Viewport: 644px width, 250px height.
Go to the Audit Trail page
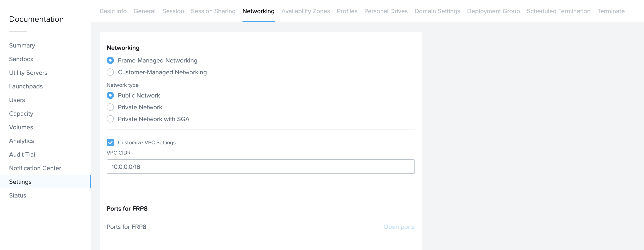tap(23, 155)
